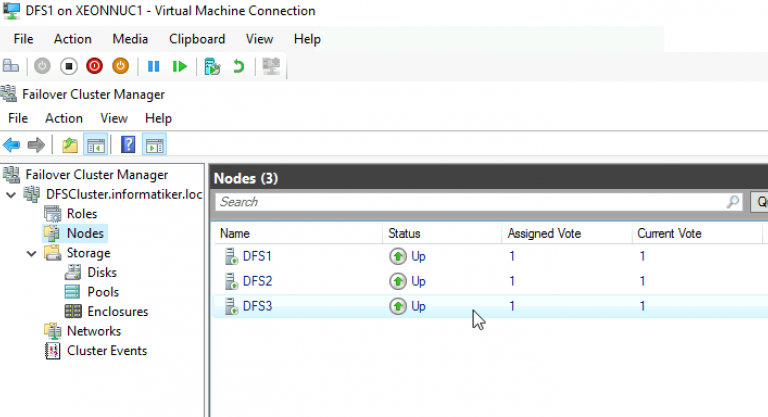Toggle the console tree pane button
This screenshot has width=768, height=417.
coord(96,145)
